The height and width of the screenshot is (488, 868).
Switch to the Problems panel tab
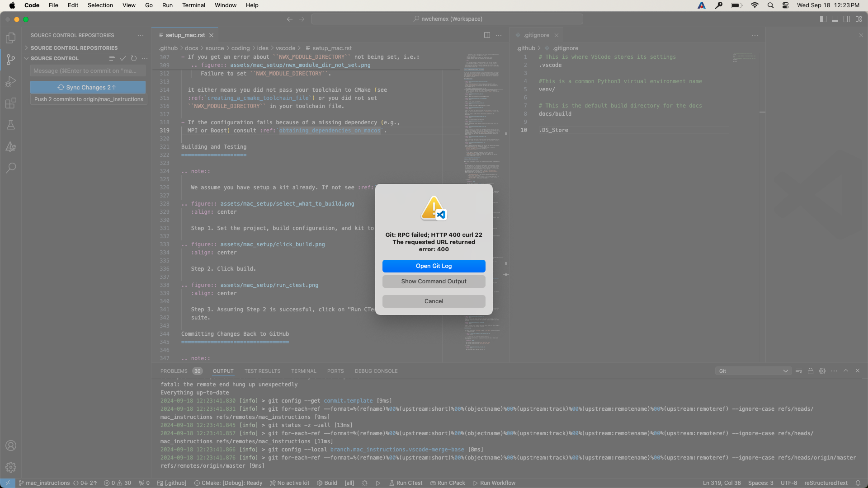(x=181, y=371)
